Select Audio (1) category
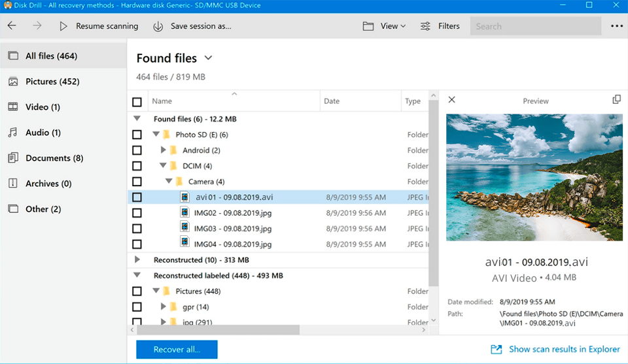 (63, 133)
